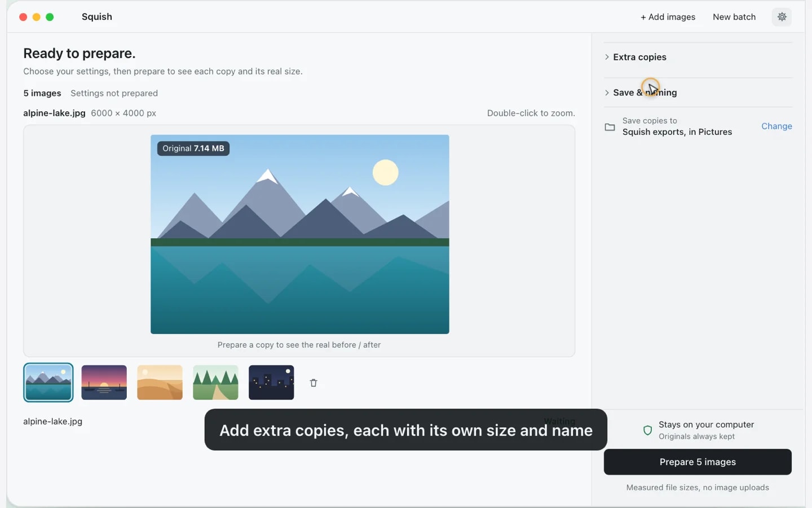Click the alpine-lake.jpg name below thumbnails

pyautogui.click(x=53, y=421)
